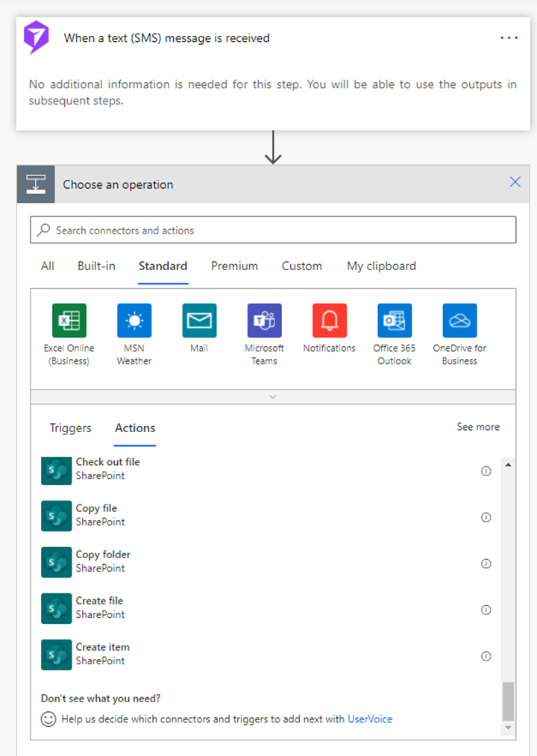
Task: Select the Notifications bell connector icon
Action: click(329, 320)
